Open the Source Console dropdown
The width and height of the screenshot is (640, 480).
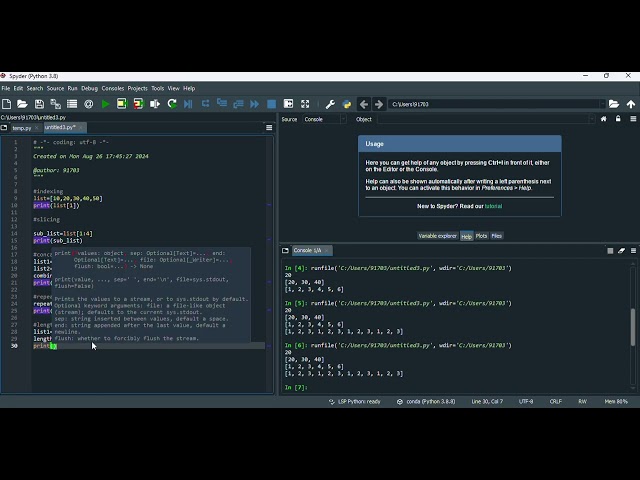(x=325, y=119)
